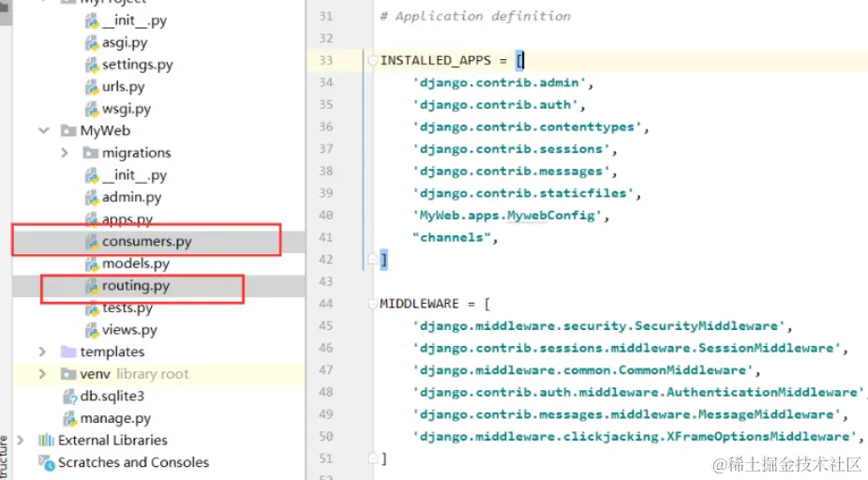This screenshot has height=480, width=868.
Task: Click the migrations folder icon
Action: pyautogui.click(x=90, y=153)
